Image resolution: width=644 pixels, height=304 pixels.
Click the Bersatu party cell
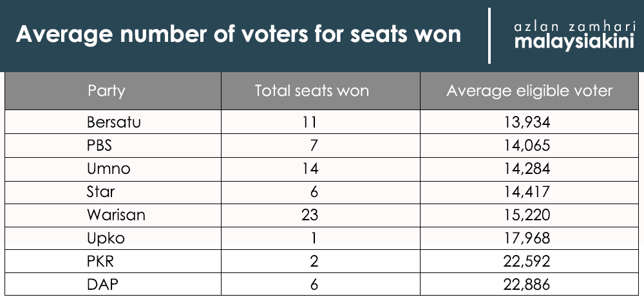tap(114, 122)
